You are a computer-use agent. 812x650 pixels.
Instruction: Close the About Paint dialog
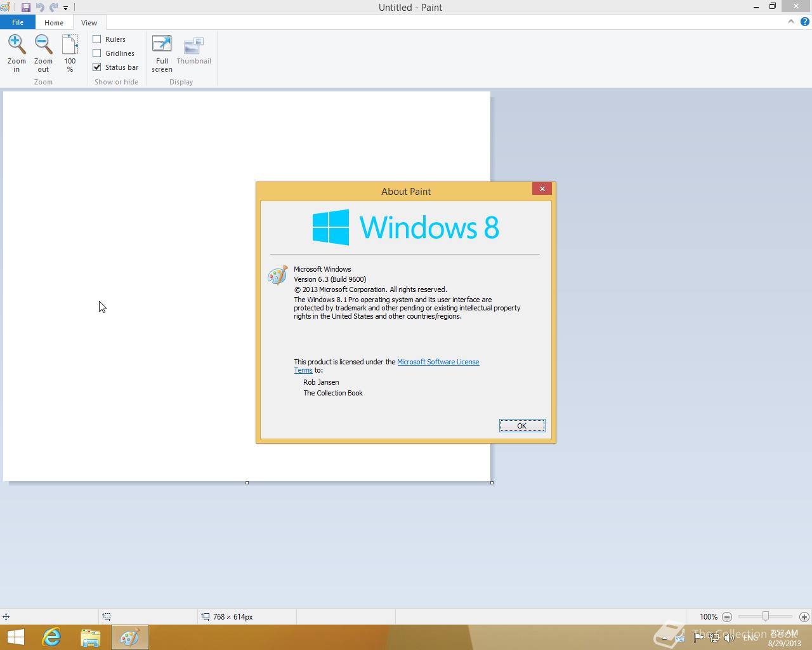pyautogui.click(x=542, y=189)
